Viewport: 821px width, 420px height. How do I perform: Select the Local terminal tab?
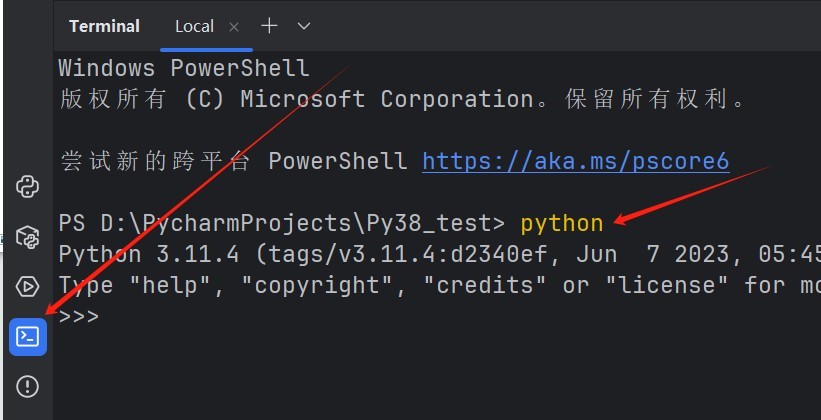tap(194, 26)
